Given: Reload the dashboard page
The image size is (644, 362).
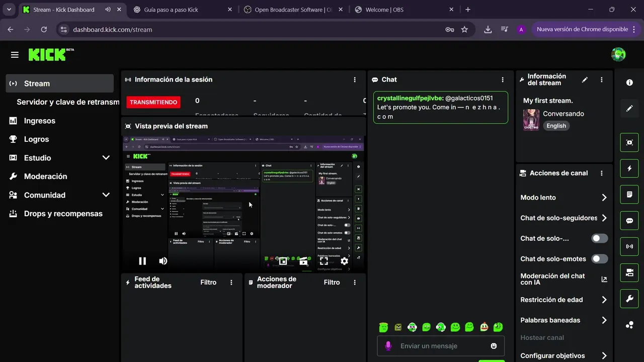Looking at the screenshot, I should [x=44, y=30].
